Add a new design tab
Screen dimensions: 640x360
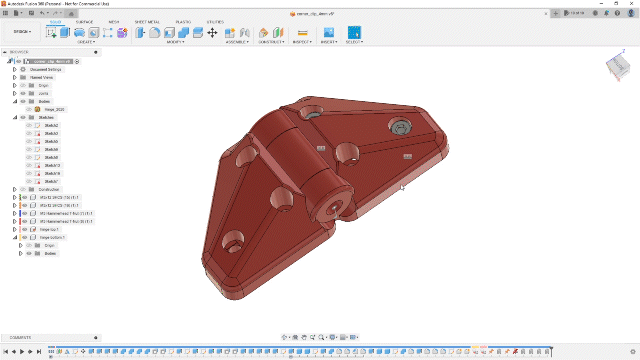(x=556, y=13)
